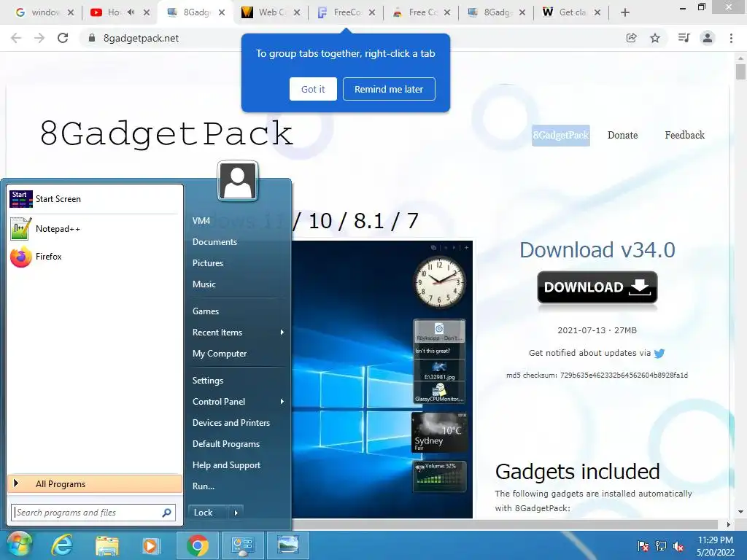Open the Chrome profile avatar
The height and width of the screenshot is (560, 747).
coord(708,38)
